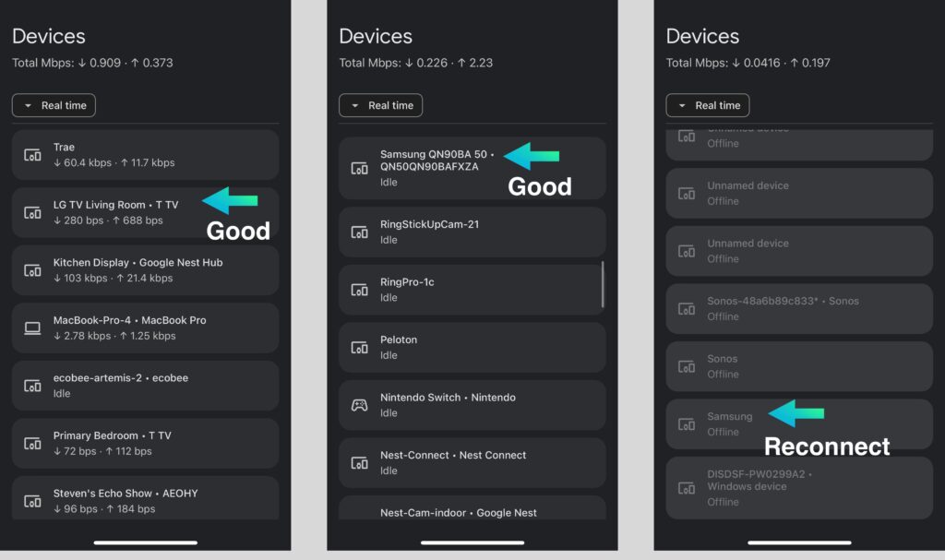Click the Kitchen Display device icon
Viewport: 945px width, 560px height.
click(x=32, y=270)
